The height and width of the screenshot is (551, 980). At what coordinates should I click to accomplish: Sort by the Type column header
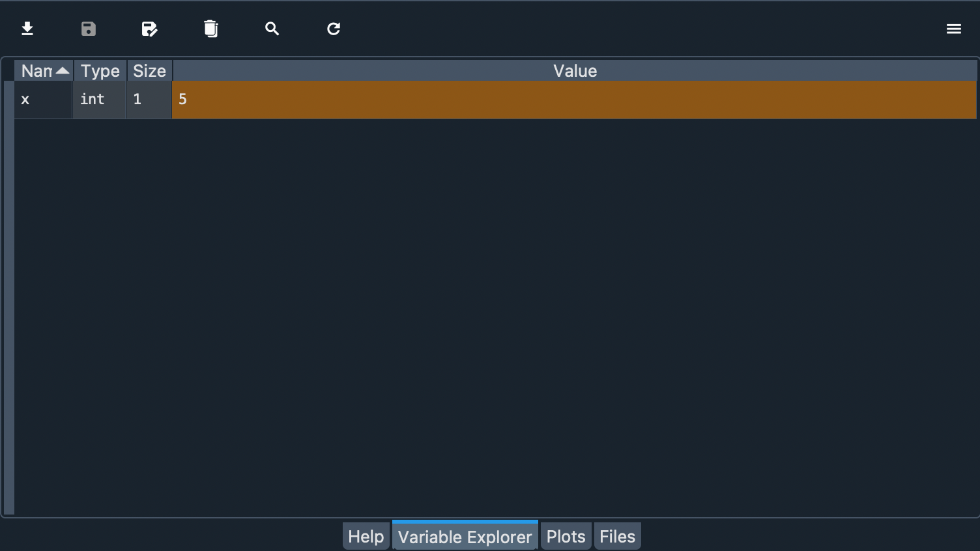tap(100, 71)
